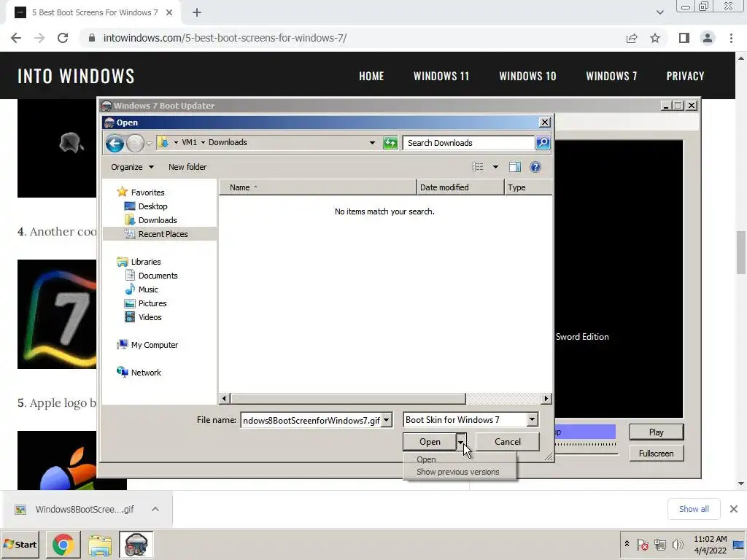Expand download item options chevron
The image size is (747, 560).
pyautogui.click(x=155, y=509)
